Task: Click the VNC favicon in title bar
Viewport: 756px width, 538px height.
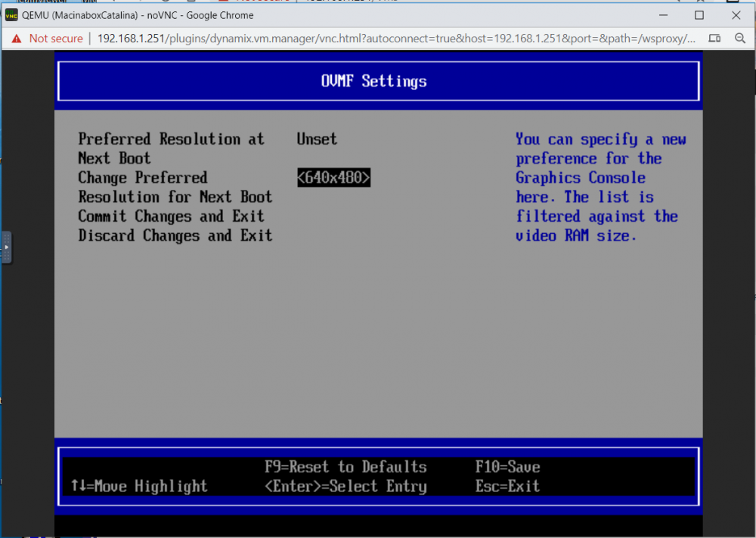Action: coord(11,15)
